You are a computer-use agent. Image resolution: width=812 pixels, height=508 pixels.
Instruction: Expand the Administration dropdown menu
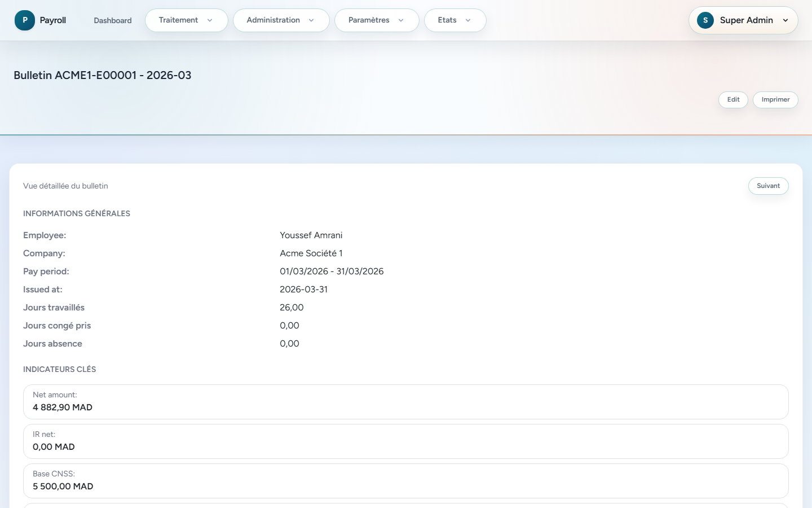[x=281, y=20]
